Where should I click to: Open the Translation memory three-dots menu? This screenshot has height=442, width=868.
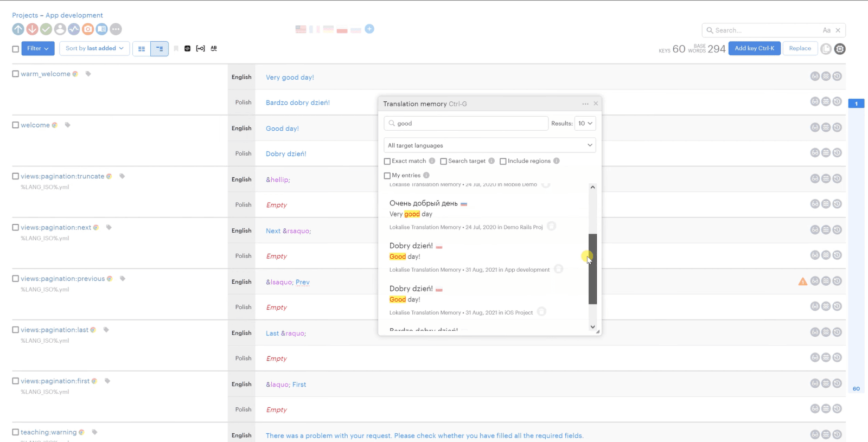tap(585, 104)
